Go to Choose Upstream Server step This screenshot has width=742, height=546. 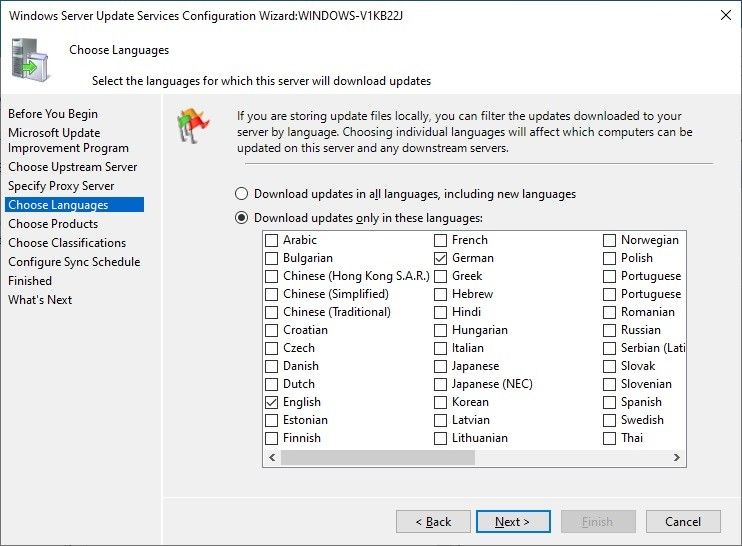[72, 167]
